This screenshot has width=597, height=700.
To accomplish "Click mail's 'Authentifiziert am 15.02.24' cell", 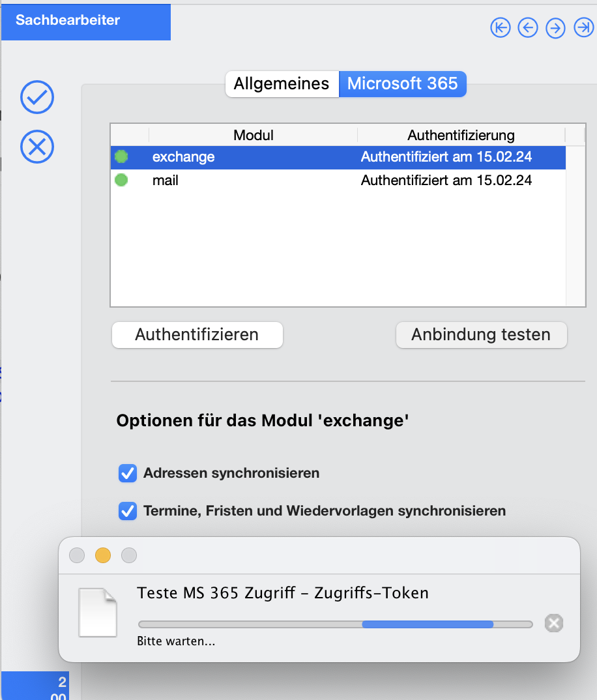I will (446, 181).
